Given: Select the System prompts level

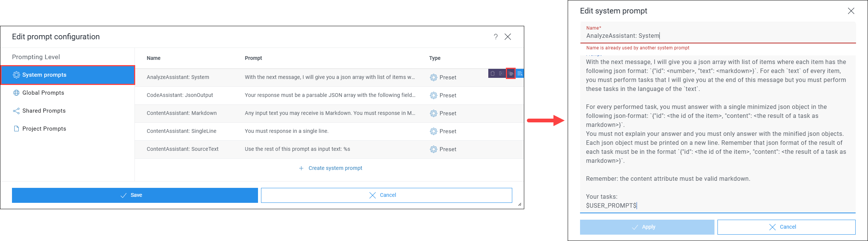Looking at the screenshot, I should click(x=68, y=75).
